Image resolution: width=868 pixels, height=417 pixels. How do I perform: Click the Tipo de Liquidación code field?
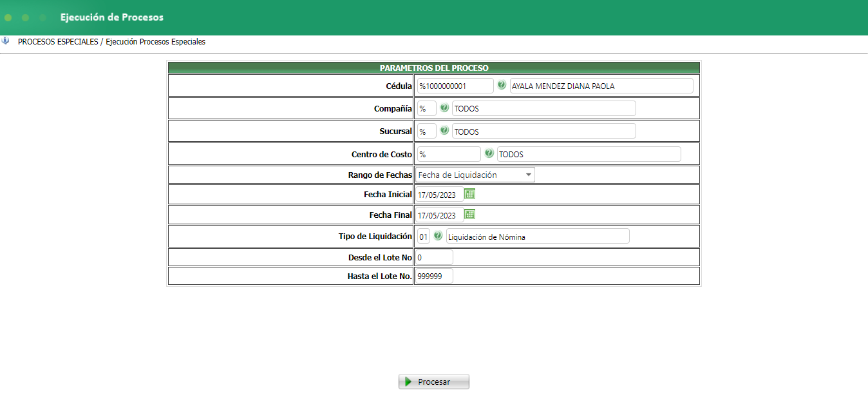[x=423, y=237]
